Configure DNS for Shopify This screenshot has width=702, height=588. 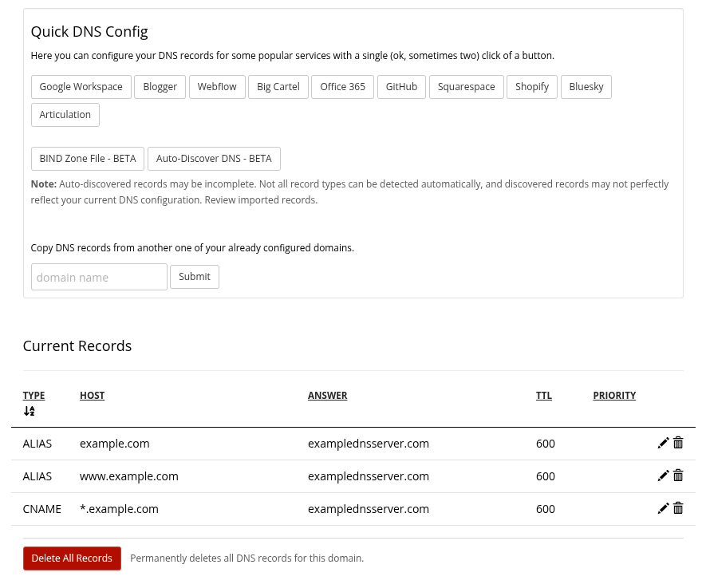[531, 86]
